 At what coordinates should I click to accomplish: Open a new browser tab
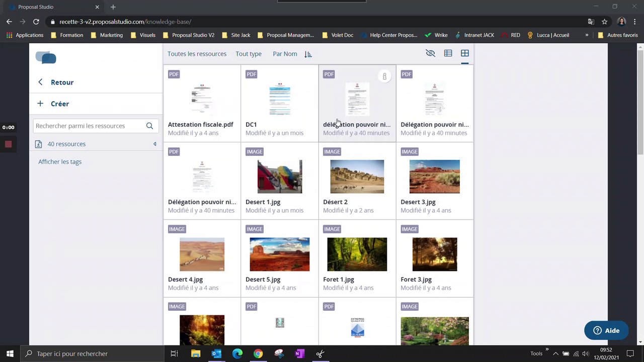pos(113,7)
